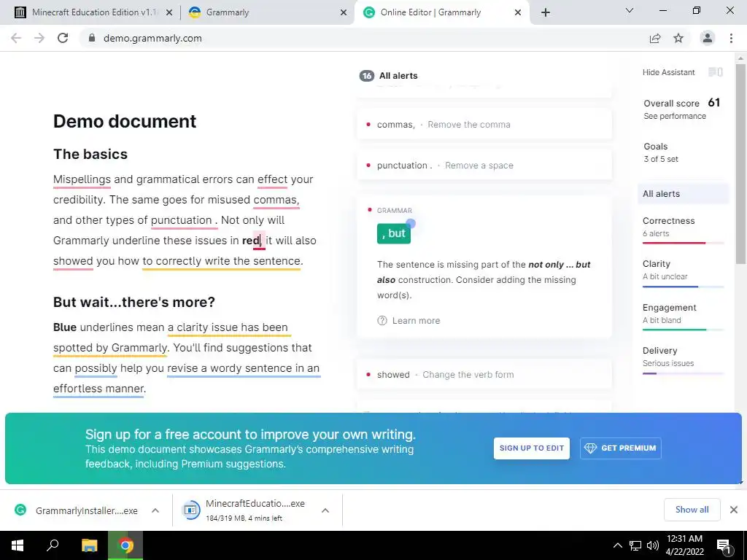747x560 pixels.
Task: Open the network tray icon
Action: click(635, 545)
